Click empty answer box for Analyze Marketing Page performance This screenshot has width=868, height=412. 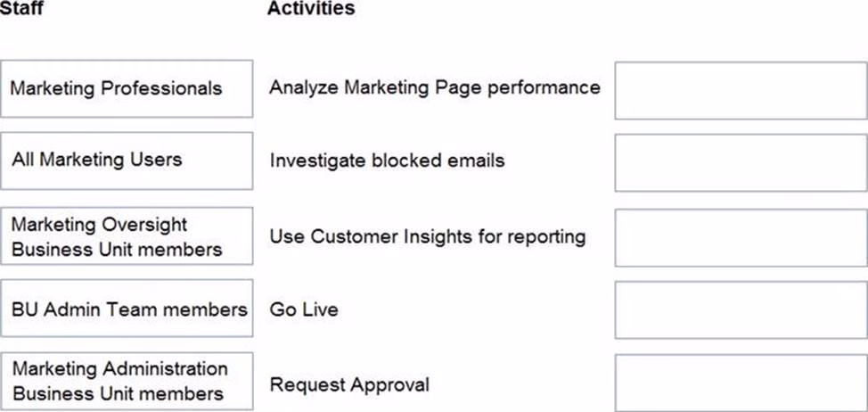click(741, 90)
